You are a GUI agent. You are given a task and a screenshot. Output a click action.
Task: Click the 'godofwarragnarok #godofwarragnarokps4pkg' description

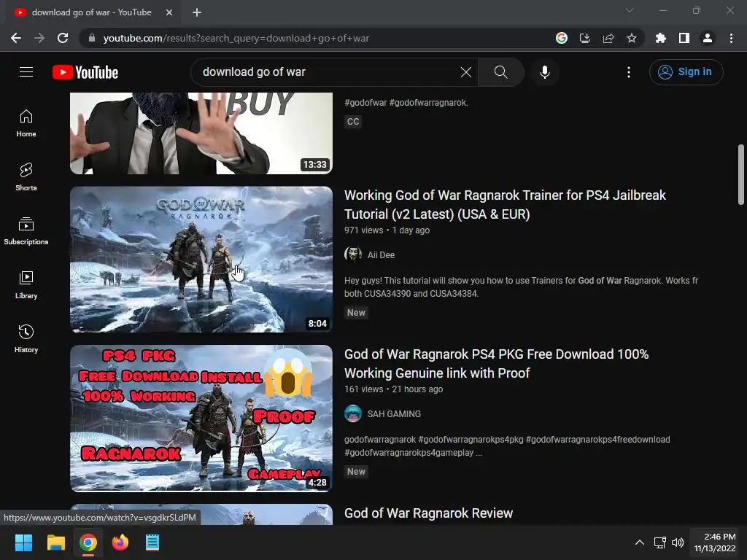[507, 446]
